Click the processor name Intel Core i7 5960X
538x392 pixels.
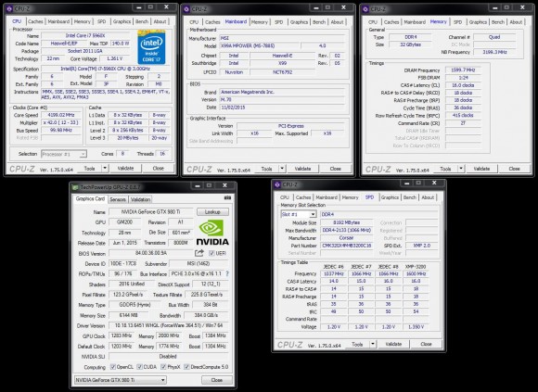(x=85, y=35)
